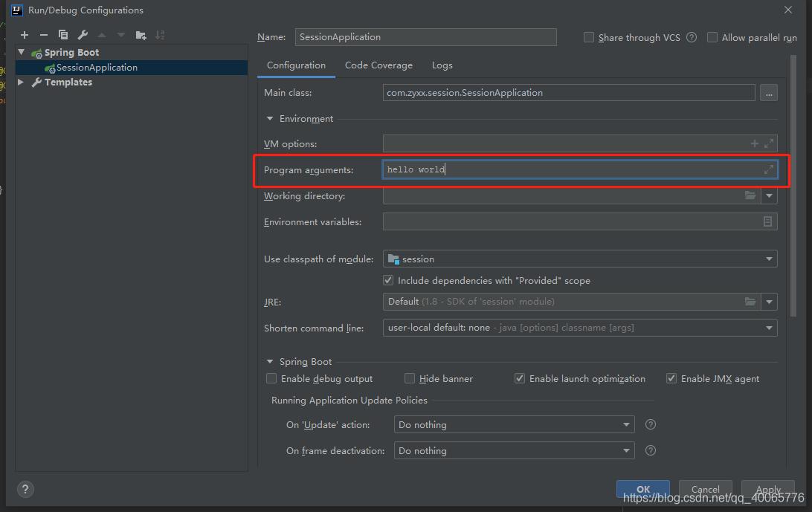The image size is (812, 512).
Task: Click the Remove Configuration minus icon
Action: (44, 35)
